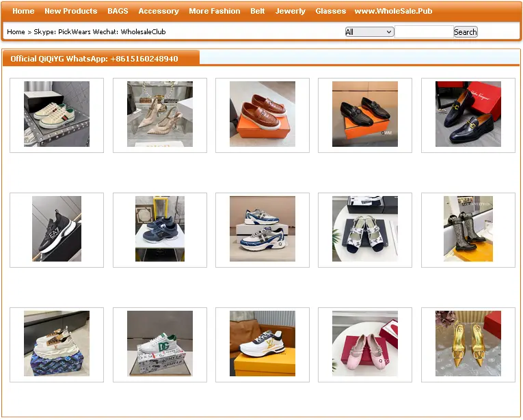The image size is (523, 420).
Task: Open white chunky sneaker on blue box
Action: coord(57,344)
